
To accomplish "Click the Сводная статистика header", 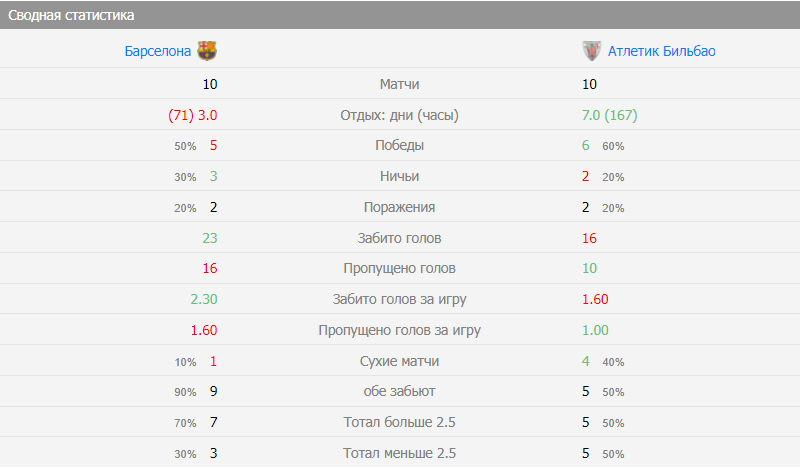I will click(72, 15).
